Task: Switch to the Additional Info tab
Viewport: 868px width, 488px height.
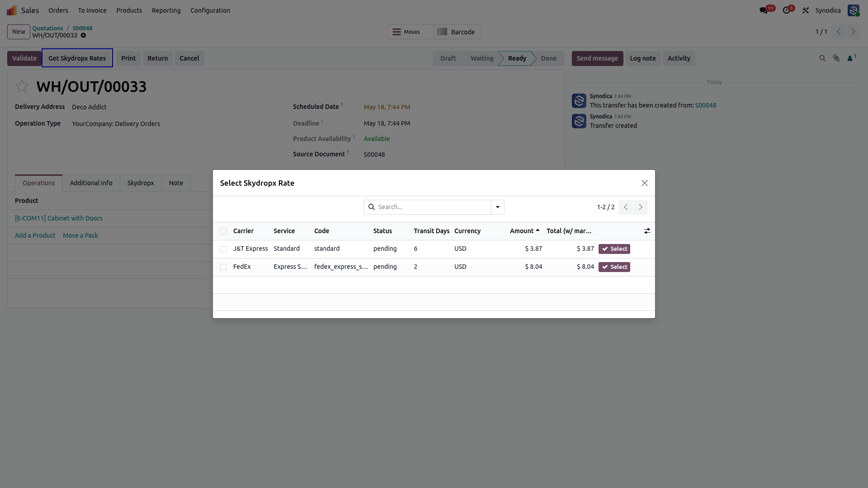Action: click(91, 183)
